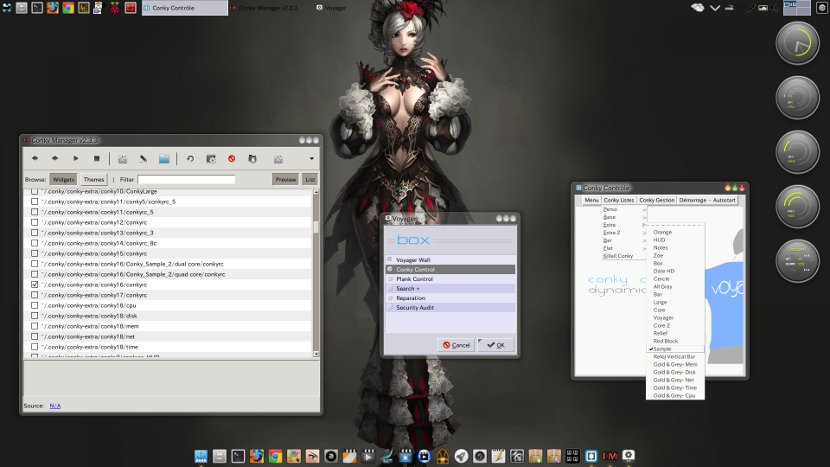
Task: Select the dual core/conkyrc row text
Action: point(132,264)
